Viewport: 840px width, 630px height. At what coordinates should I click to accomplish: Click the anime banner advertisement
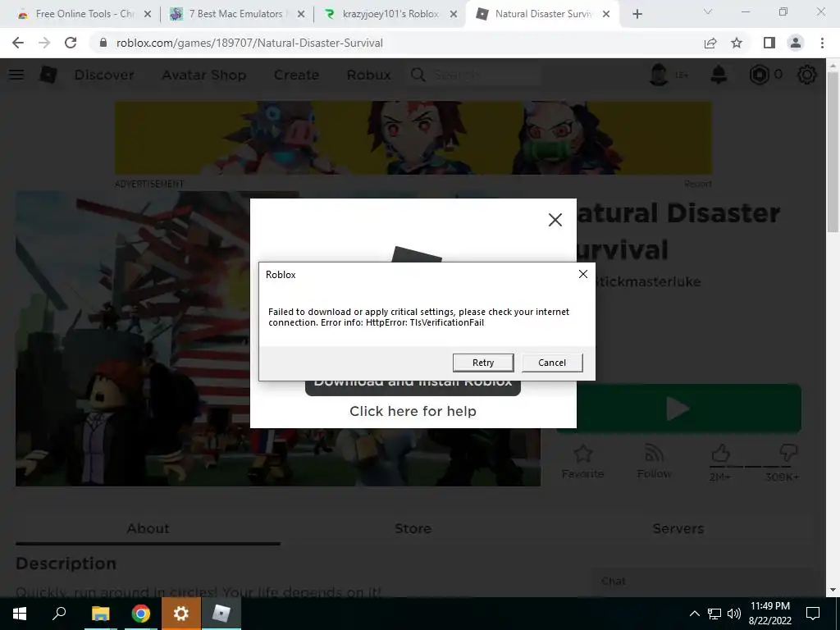pos(413,138)
